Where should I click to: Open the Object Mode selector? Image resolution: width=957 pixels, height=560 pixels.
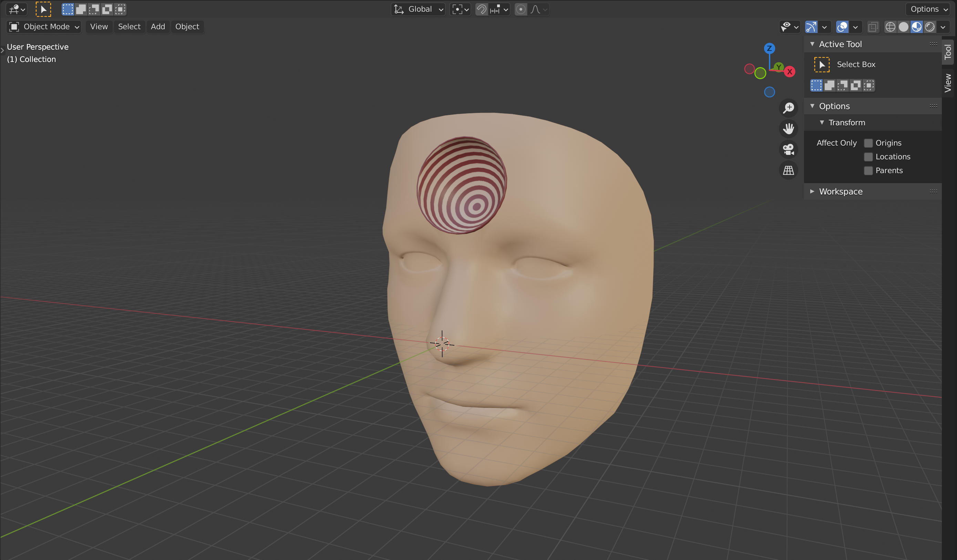(x=44, y=27)
